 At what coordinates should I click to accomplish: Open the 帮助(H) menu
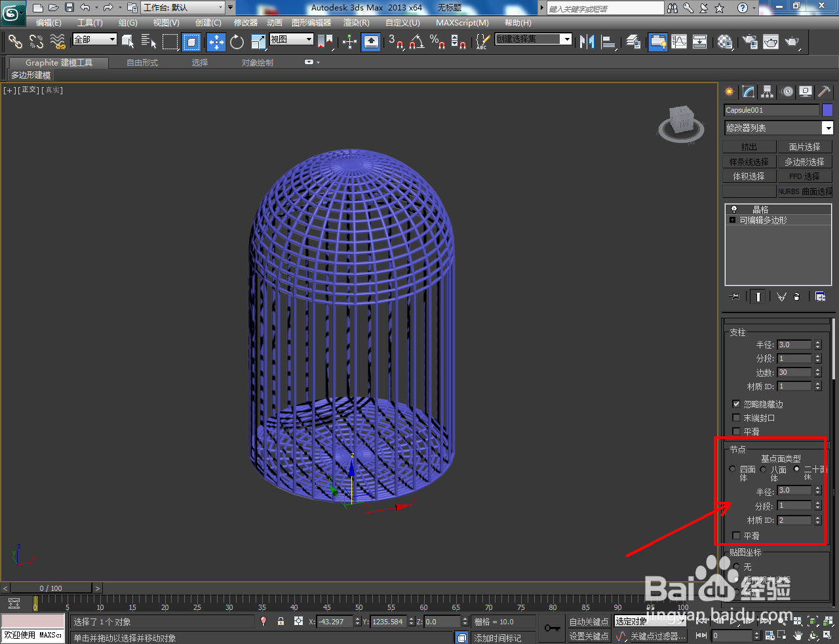click(x=518, y=23)
